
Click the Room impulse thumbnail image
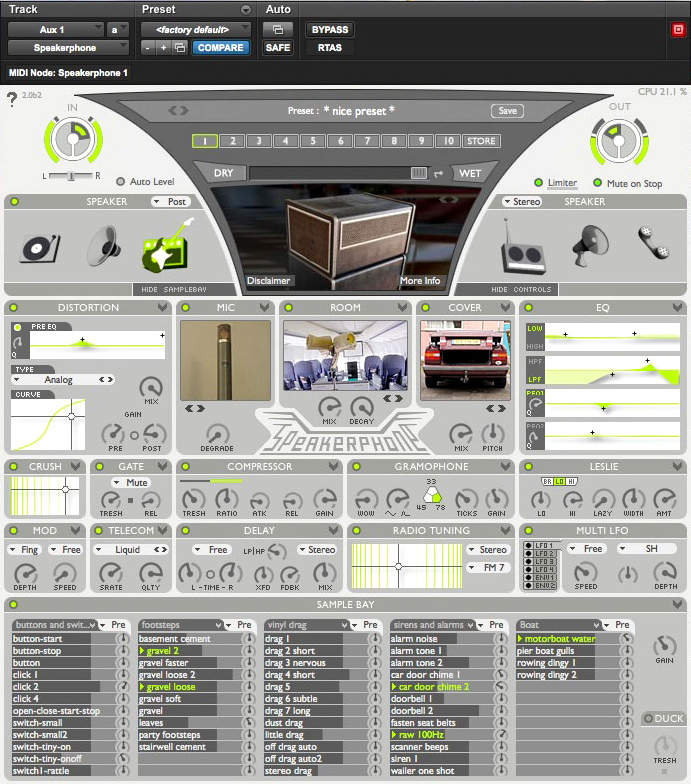pos(344,355)
